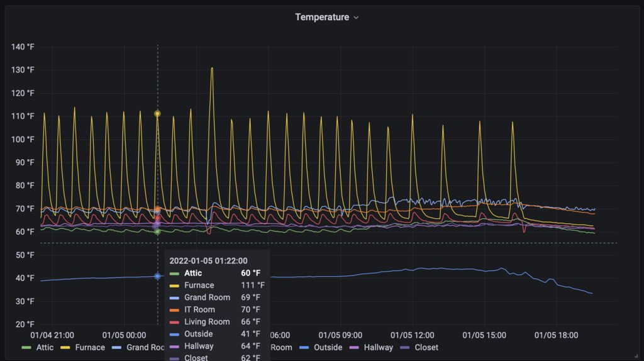Click the yellow Furnace swatch in the legend
644x361 pixels.
pos(65,347)
